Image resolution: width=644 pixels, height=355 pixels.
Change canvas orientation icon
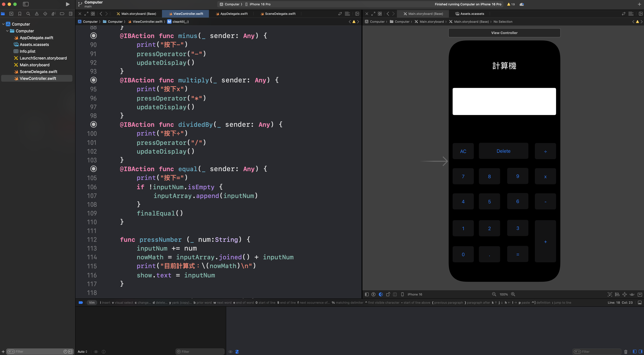(388, 294)
